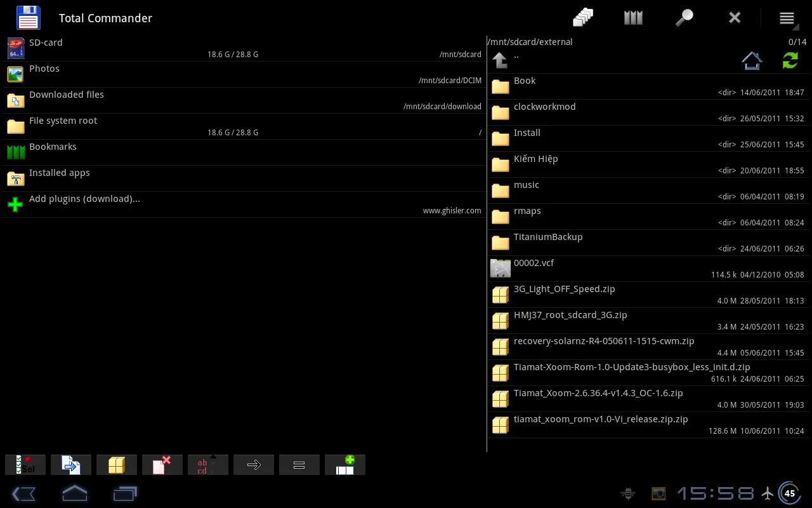Open the rmaps folder
Screen dimensions: 812x508
pos(647,217)
